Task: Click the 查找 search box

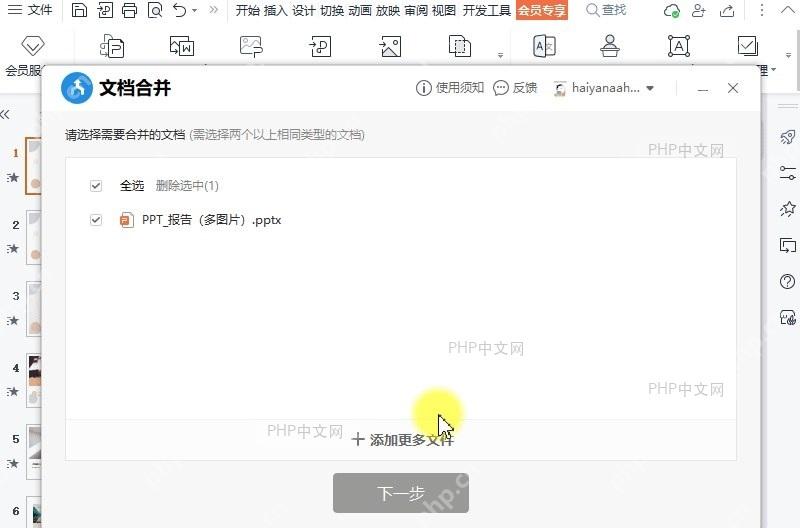Action: (606, 10)
